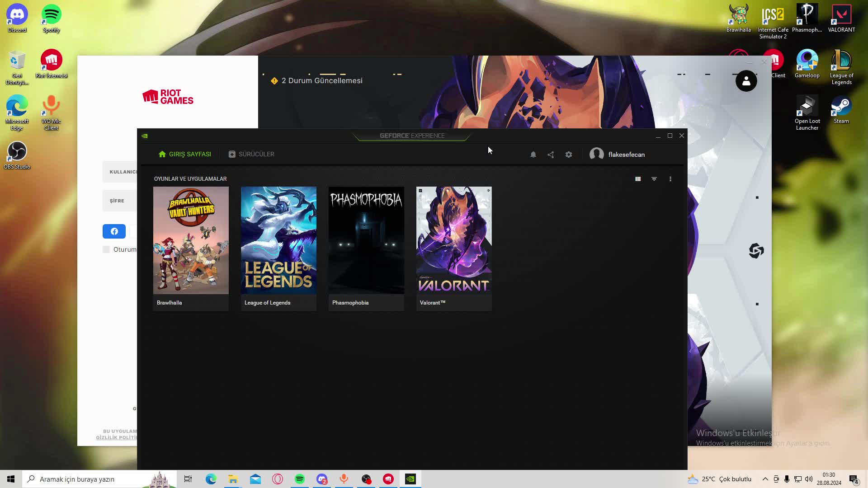The image size is (868, 488).
Task: Open the Phasmophobia desktop shortcut
Action: (x=807, y=19)
